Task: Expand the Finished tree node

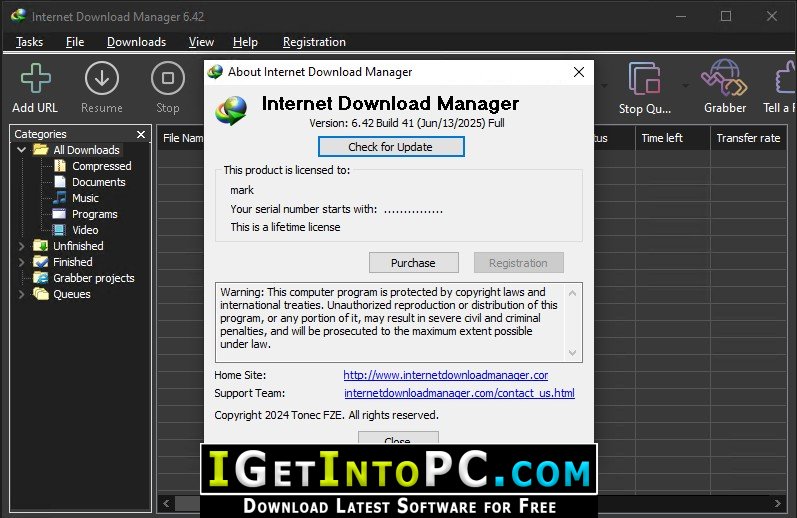Action: coord(21,262)
